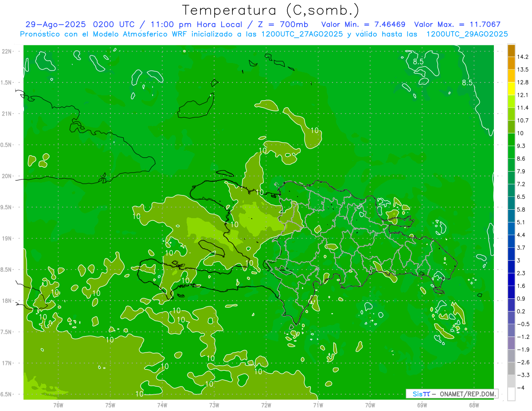
Task: Click the color scale label "8.6"
Action: 521,159
